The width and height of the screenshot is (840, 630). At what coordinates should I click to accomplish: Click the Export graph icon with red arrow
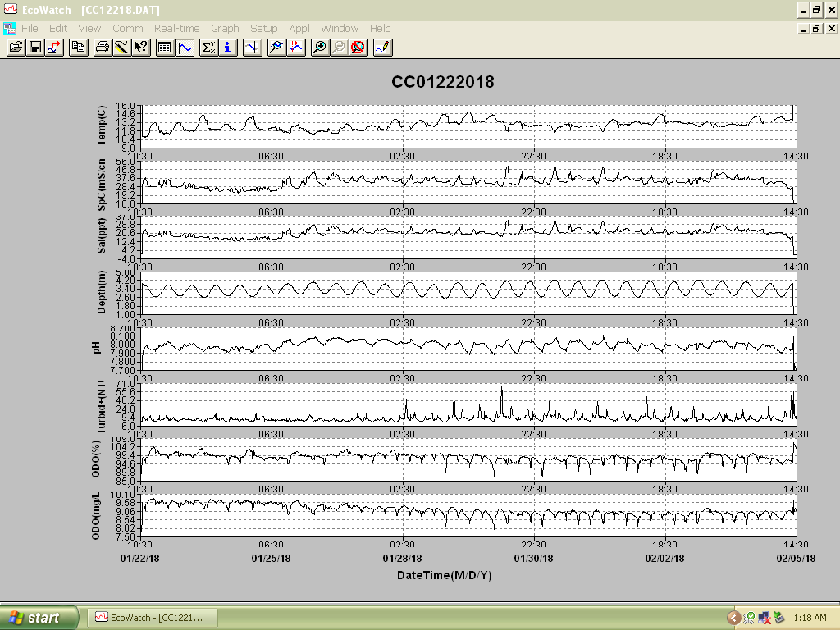[55, 48]
